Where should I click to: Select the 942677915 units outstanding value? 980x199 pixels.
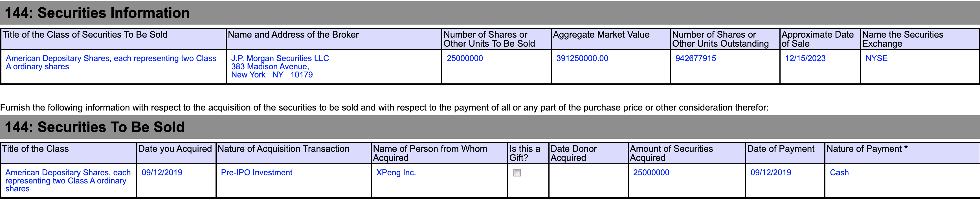[695, 58]
